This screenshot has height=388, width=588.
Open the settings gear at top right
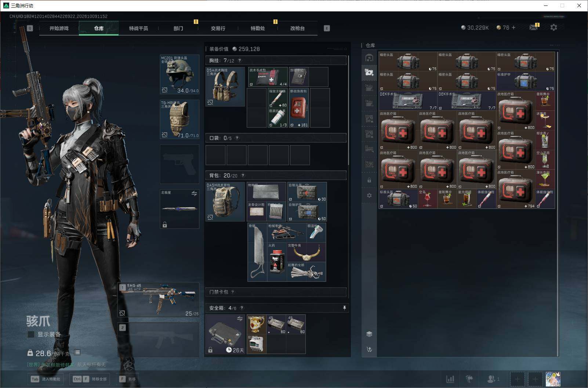coord(553,28)
